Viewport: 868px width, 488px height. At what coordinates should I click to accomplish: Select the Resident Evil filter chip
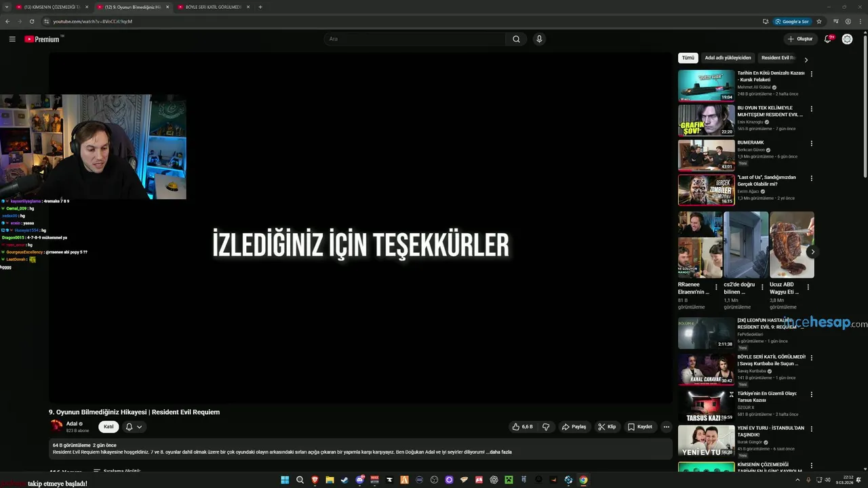click(776, 58)
